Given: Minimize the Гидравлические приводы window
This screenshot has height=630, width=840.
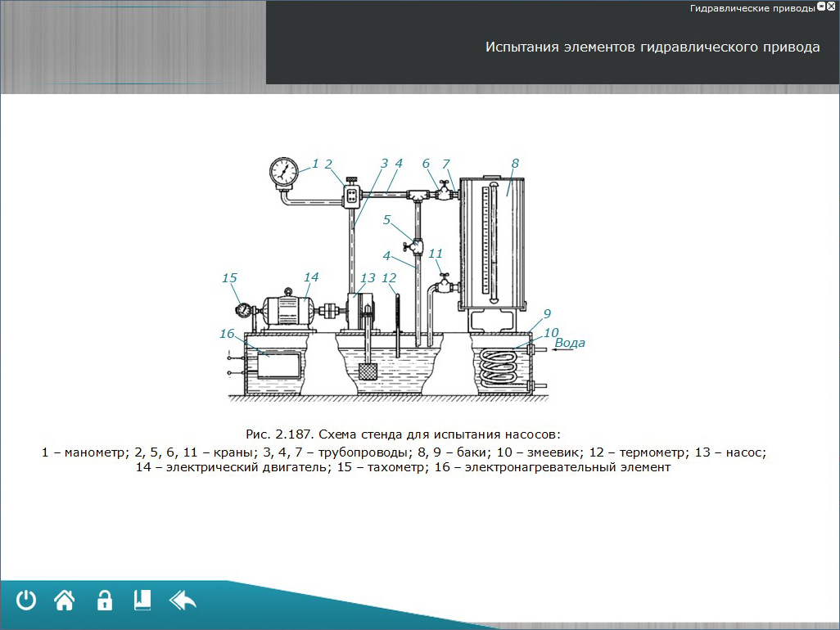Looking at the screenshot, I should pyautogui.click(x=822, y=7).
